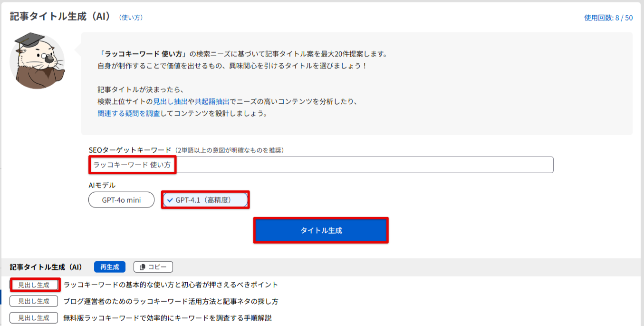Click the AIモデル label
644x326 pixels.
point(102,185)
